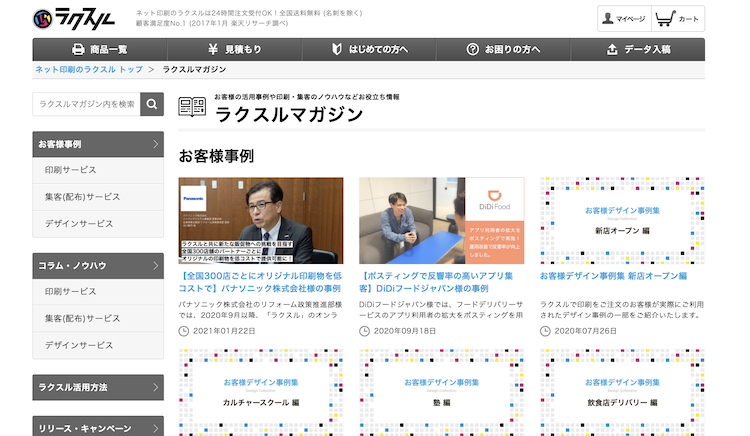
Task: Click the 2020年07月26日 date text
Action: [585, 331]
